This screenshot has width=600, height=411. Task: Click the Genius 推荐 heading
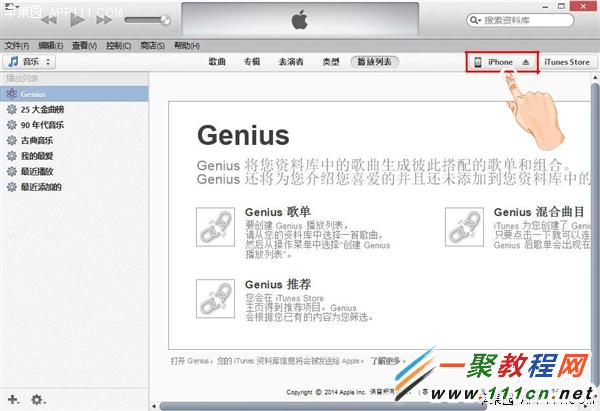coord(278,284)
